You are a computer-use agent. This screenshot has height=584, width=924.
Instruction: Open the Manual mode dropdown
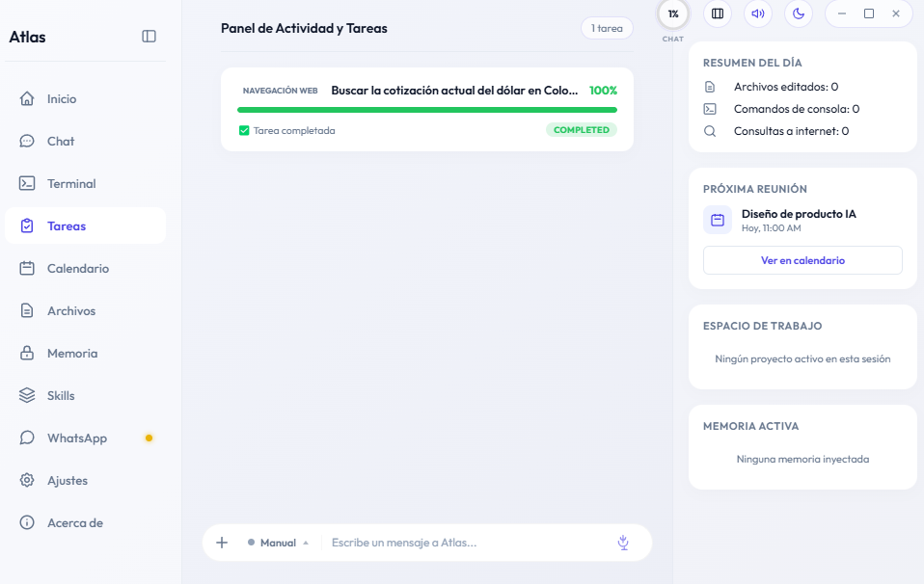[x=278, y=543]
